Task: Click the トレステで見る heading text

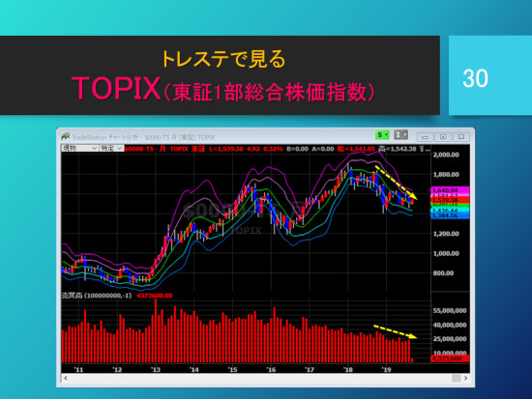Action: point(224,59)
